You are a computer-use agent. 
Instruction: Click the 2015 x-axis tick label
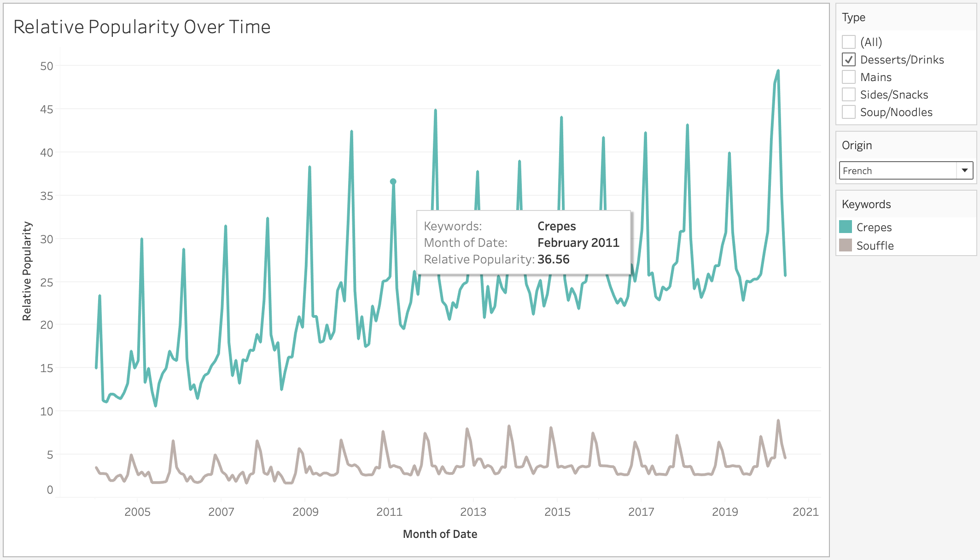(x=557, y=512)
